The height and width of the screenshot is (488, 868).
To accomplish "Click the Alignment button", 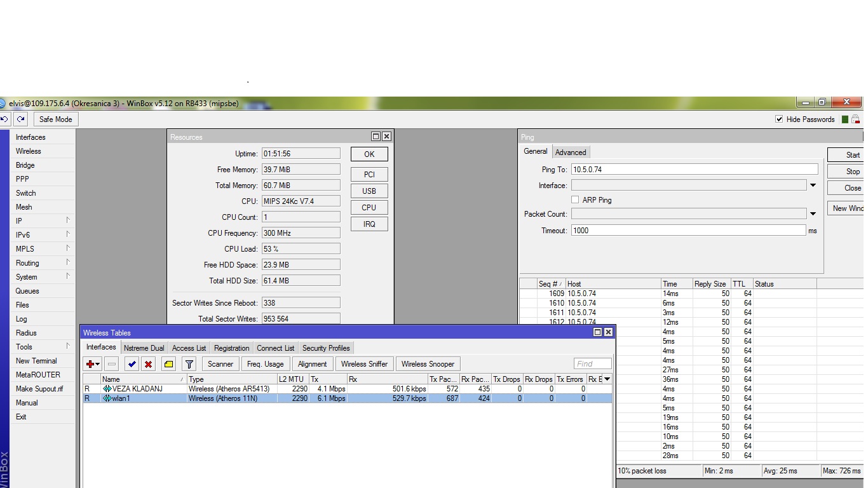I will click(313, 364).
